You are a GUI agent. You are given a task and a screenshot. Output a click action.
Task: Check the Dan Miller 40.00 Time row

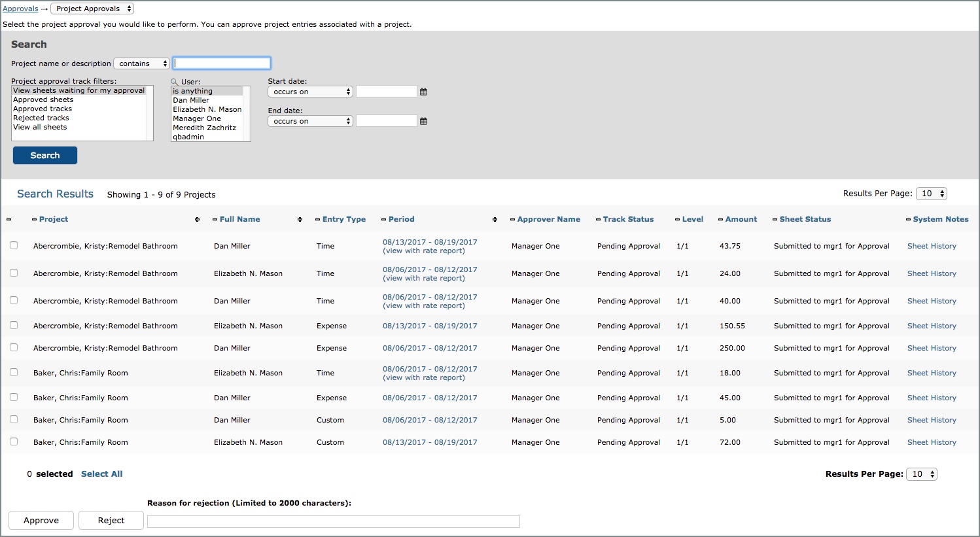pos(14,300)
